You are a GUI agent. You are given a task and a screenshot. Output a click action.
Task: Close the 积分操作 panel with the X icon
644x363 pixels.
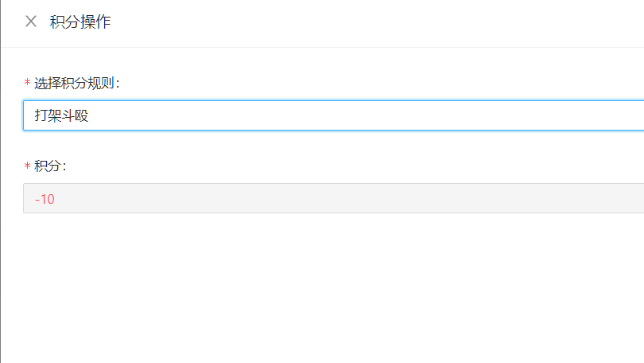pyautogui.click(x=31, y=21)
